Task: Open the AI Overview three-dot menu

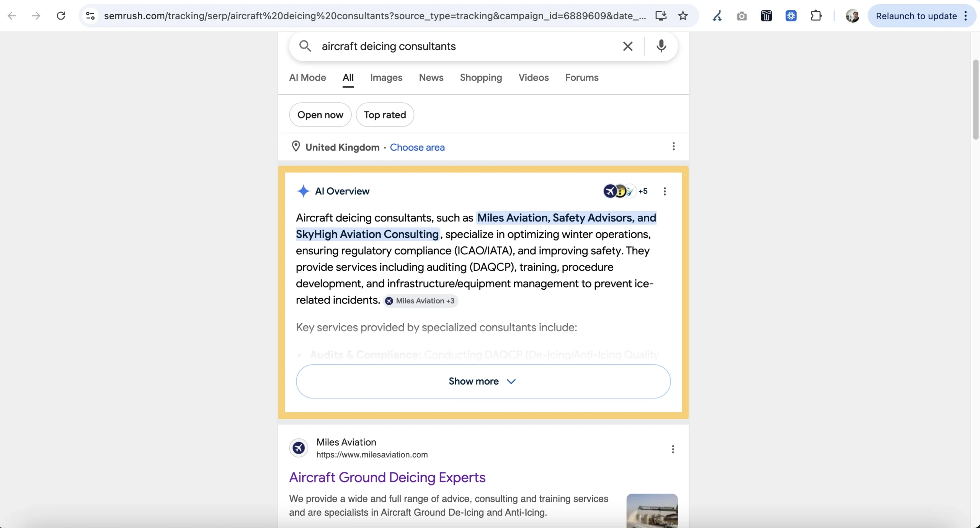Action: pyautogui.click(x=665, y=191)
